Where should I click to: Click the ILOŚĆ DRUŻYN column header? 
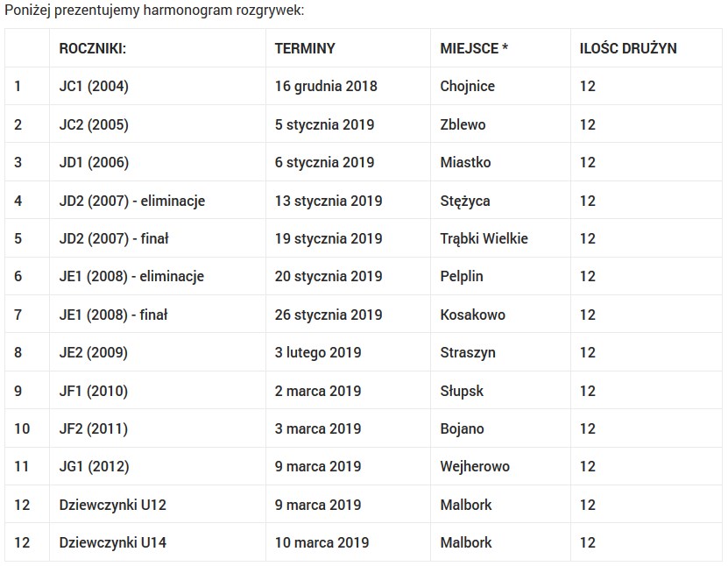coord(628,48)
